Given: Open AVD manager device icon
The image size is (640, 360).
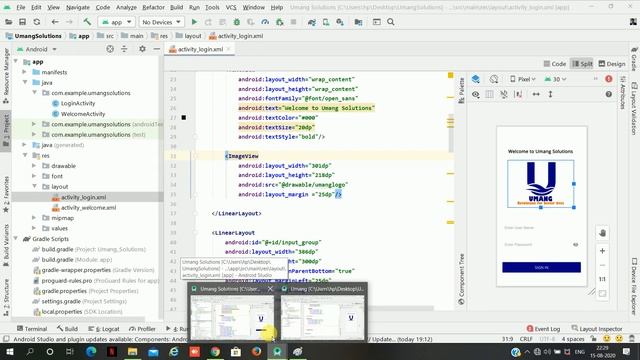Looking at the screenshot, I should pyautogui.click(x=326, y=22).
